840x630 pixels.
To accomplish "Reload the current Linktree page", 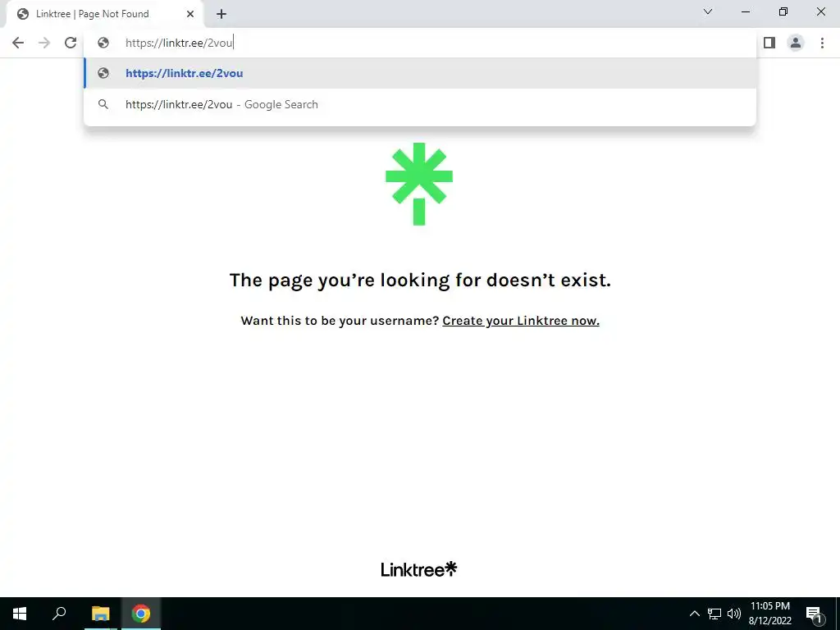I will (x=71, y=43).
